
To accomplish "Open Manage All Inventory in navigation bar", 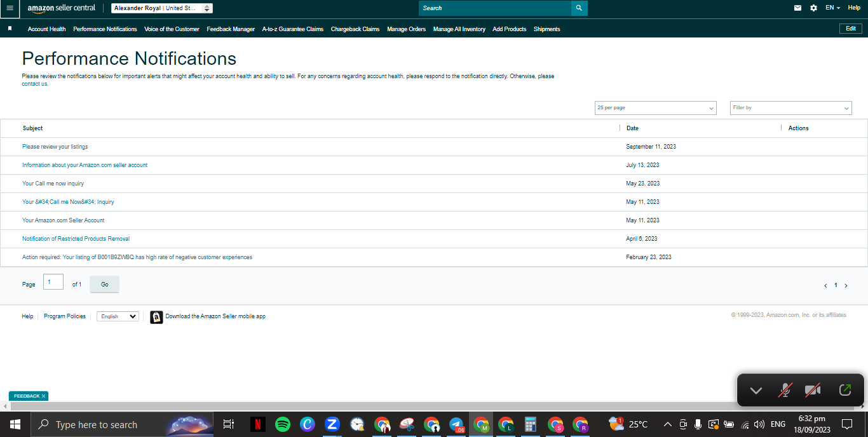I will pyautogui.click(x=459, y=29).
